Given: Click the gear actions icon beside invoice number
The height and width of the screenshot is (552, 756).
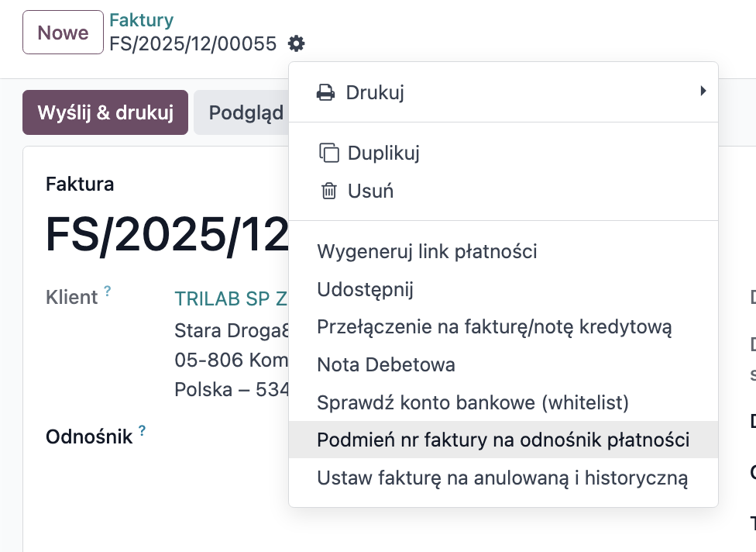Looking at the screenshot, I should 296,43.
